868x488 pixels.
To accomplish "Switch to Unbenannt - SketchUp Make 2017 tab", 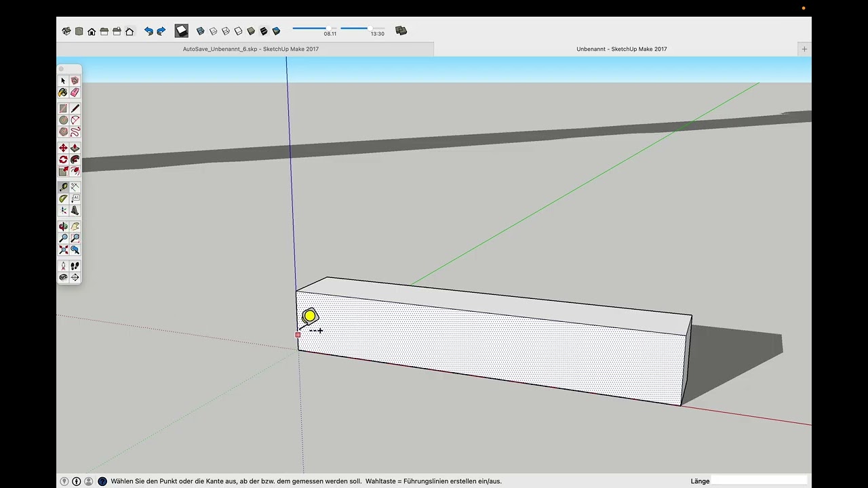I will [x=622, y=49].
